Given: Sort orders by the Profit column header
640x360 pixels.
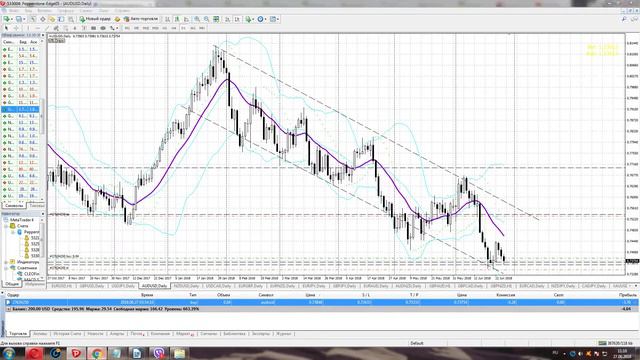Looking at the screenshot, I should (627, 295).
